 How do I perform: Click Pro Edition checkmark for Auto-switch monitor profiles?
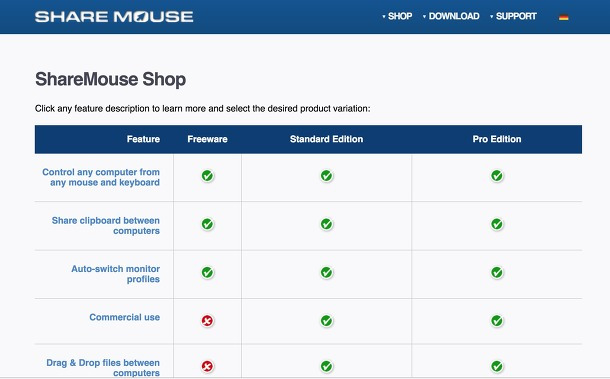pyautogui.click(x=497, y=272)
